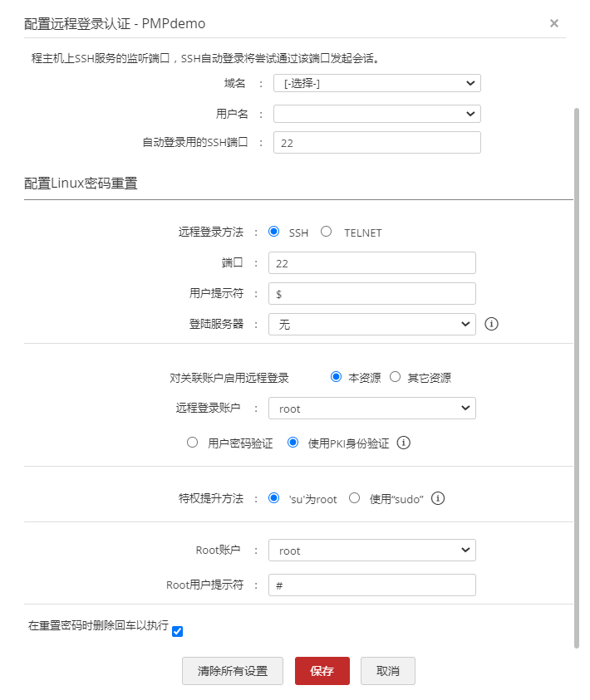
Task: Click info icon next to 使用PKI身份验证
Action: 404,443
